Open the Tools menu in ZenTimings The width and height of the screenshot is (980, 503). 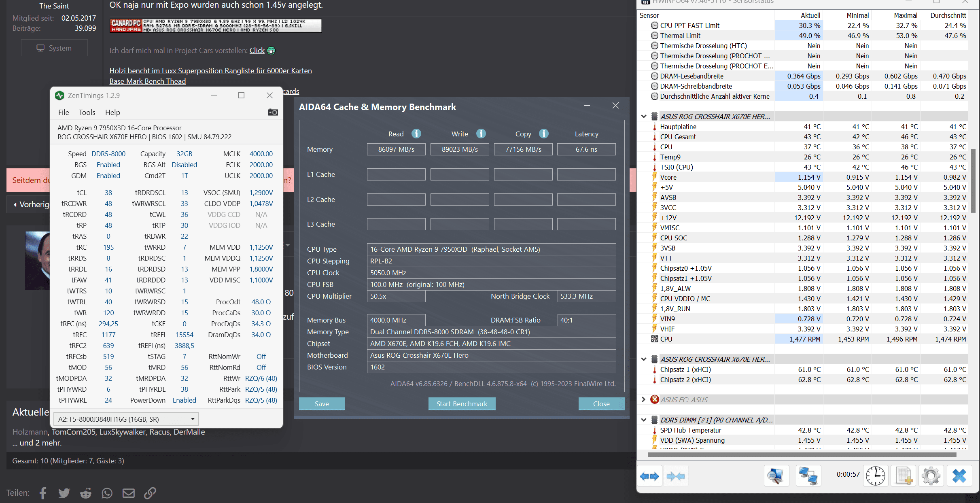(x=87, y=112)
